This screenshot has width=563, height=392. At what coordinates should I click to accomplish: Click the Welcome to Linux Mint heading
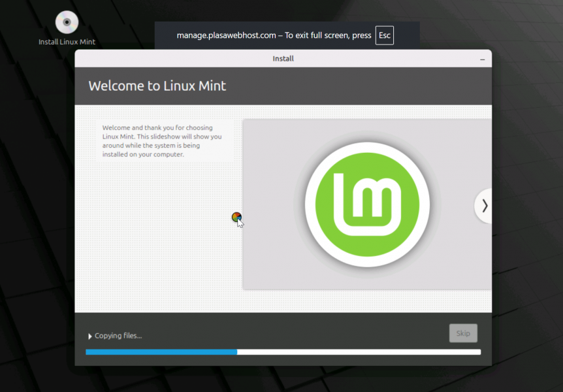click(157, 86)
